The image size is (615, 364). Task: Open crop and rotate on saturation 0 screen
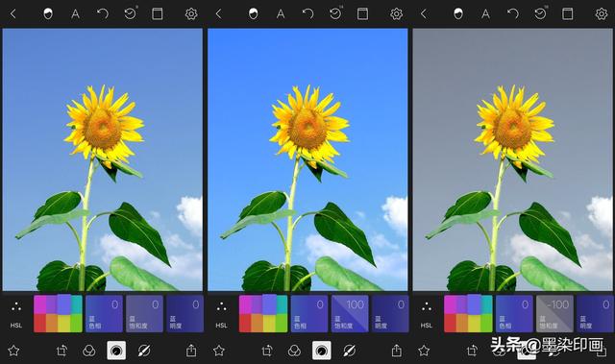point(61,351)
